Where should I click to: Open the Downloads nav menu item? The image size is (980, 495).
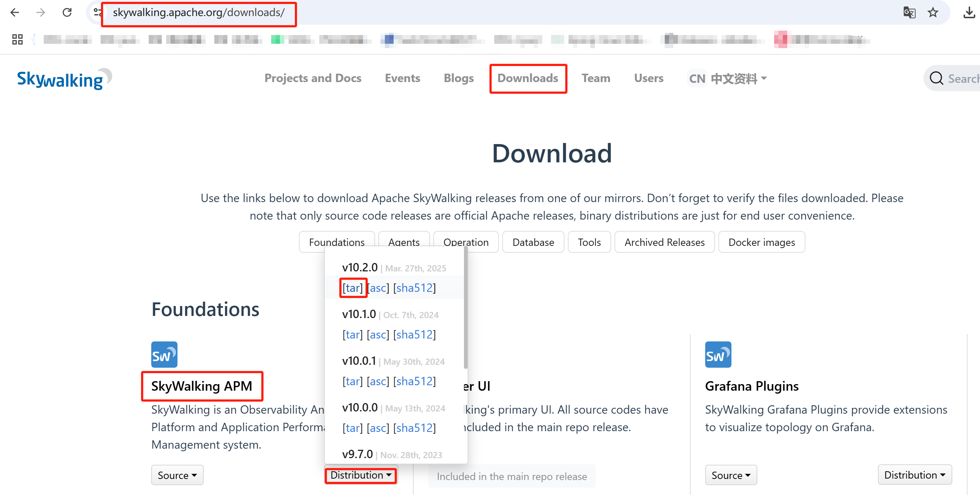[528, 78]
